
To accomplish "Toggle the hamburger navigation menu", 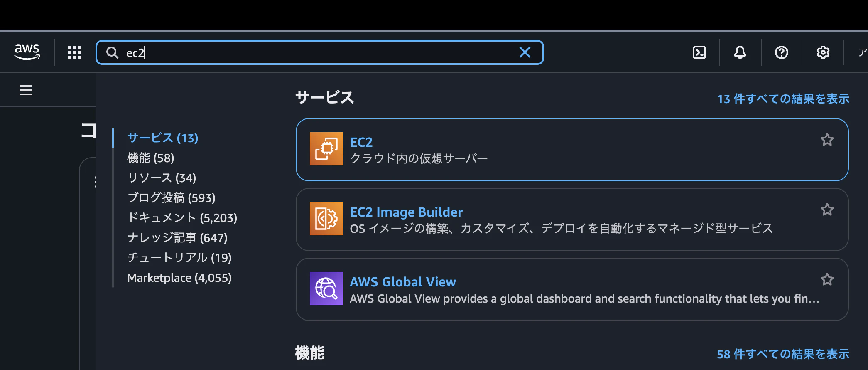I will coord(26,90).
